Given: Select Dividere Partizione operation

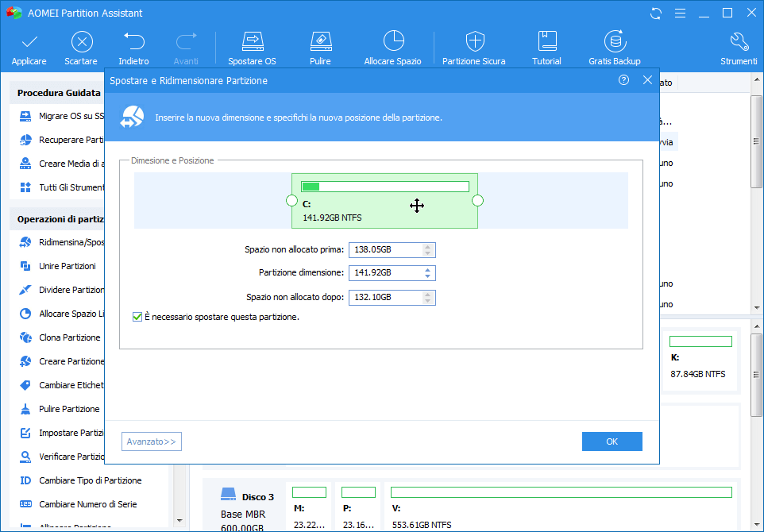Looking at the screenshot, I should (61, 291).
